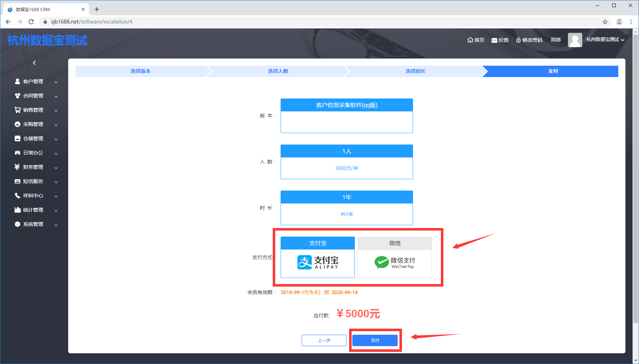This screenshot has height=364, width=639.
Task: Go to the 选择时长 step
Action: point(416,71)
